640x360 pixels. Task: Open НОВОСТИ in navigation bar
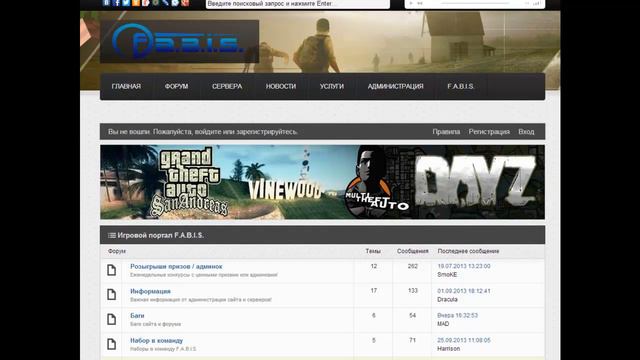(281, 87)
